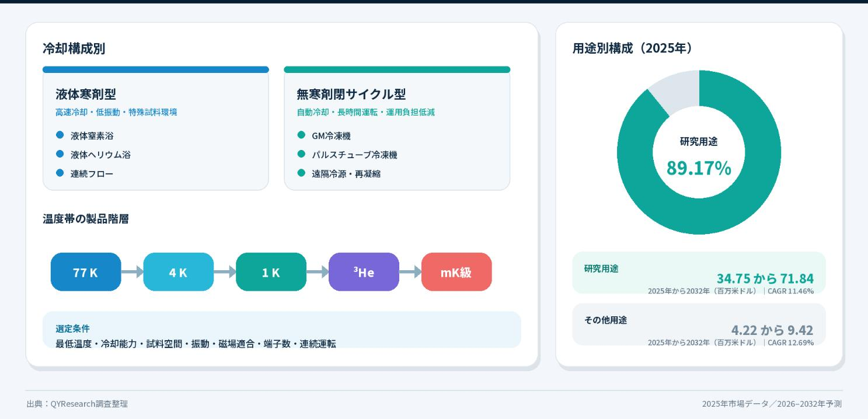Click the teal bullet beside GM冷凍機
The height and width of the screenshot is (419, 868).
pos(301,135)
